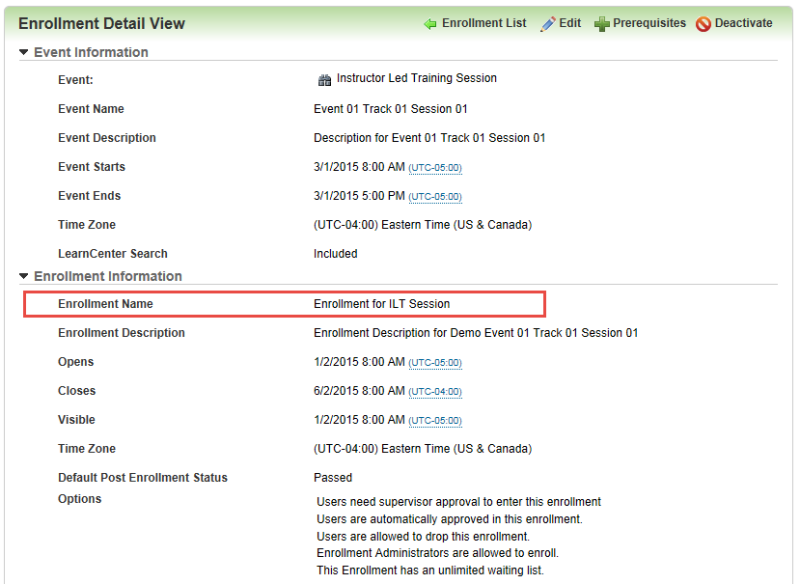Click the Passed post enrollment status value
800x584 pixels.
333,478
